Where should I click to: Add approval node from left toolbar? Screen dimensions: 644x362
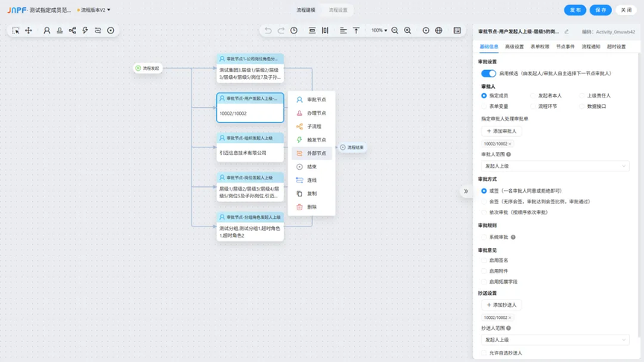(47, 31)
